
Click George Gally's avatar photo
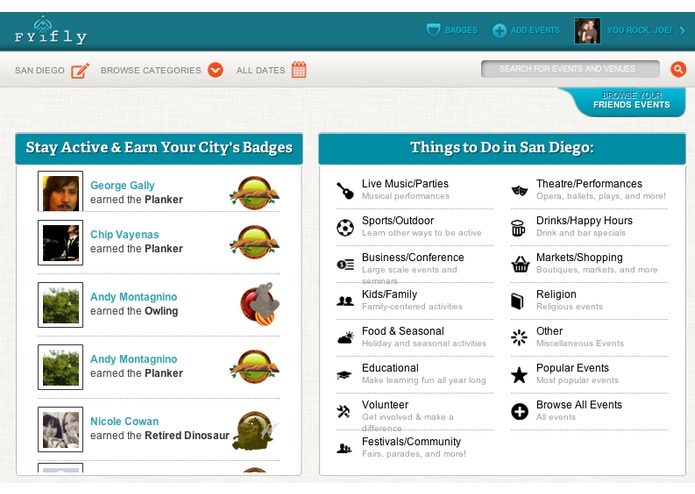click(60, 193)
